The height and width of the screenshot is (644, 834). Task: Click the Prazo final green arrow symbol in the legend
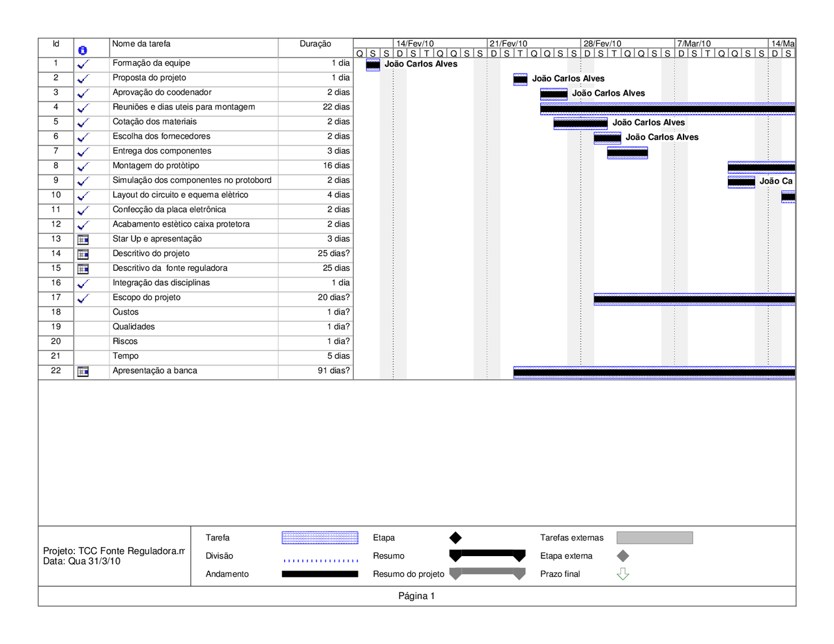622,574
